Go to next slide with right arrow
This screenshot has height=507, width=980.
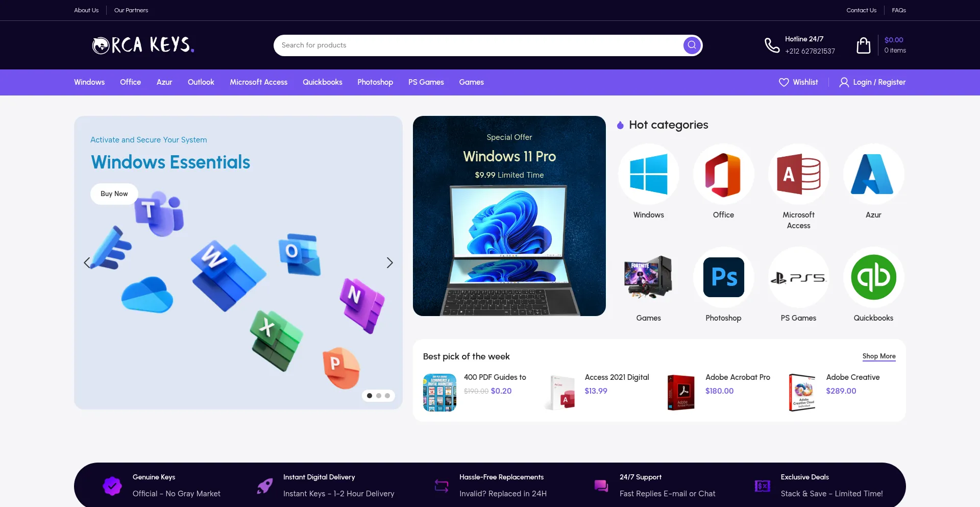click(x=389, y=262)
